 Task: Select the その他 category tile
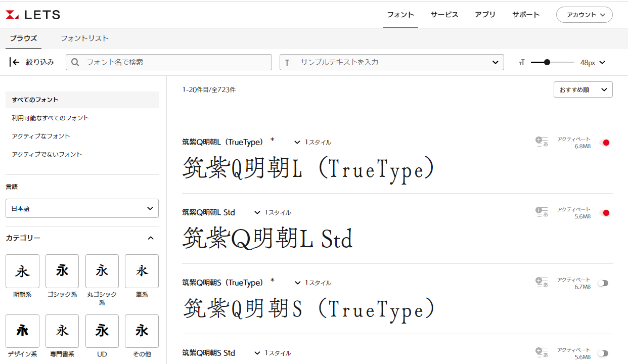[x=142, y=331]
